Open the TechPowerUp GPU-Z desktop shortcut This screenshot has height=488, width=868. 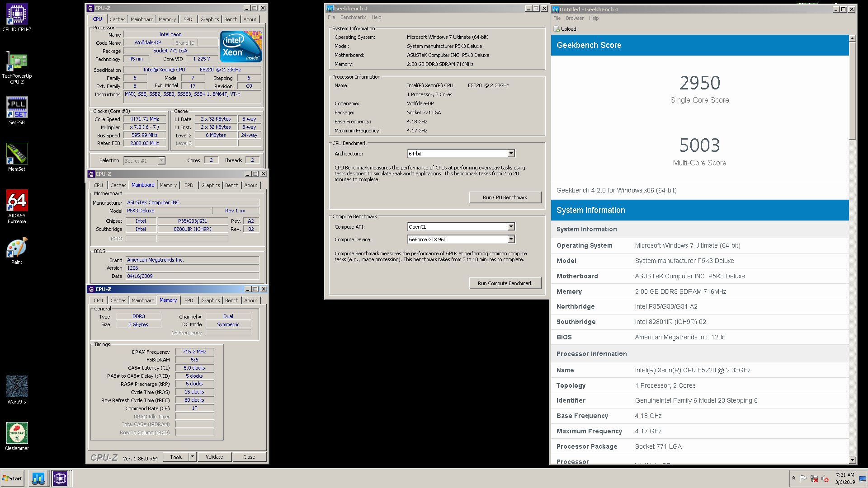(17, 68)
